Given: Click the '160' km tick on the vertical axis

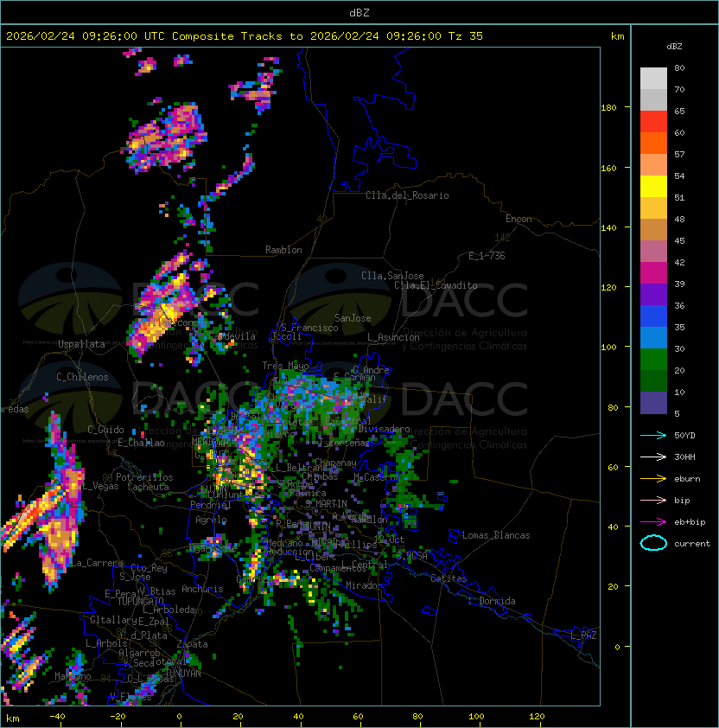Looking at the screenshot, I should pyautogui.click(x=608, y=168).
